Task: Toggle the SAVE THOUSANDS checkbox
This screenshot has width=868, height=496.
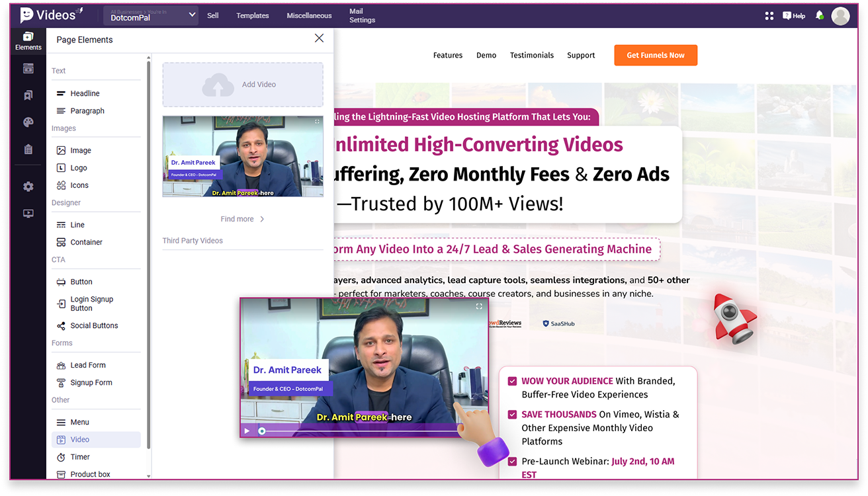Action: pos(512,415)
